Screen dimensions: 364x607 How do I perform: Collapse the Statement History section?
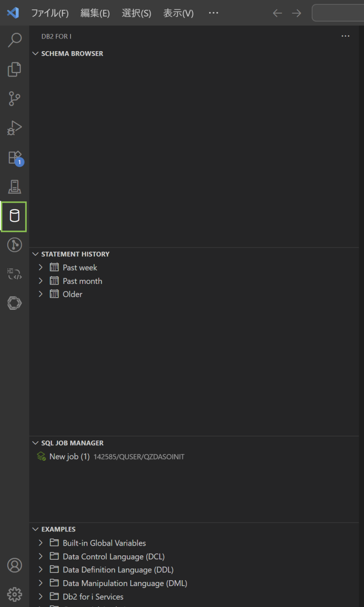pyautogui.click(x=35, y=254)
